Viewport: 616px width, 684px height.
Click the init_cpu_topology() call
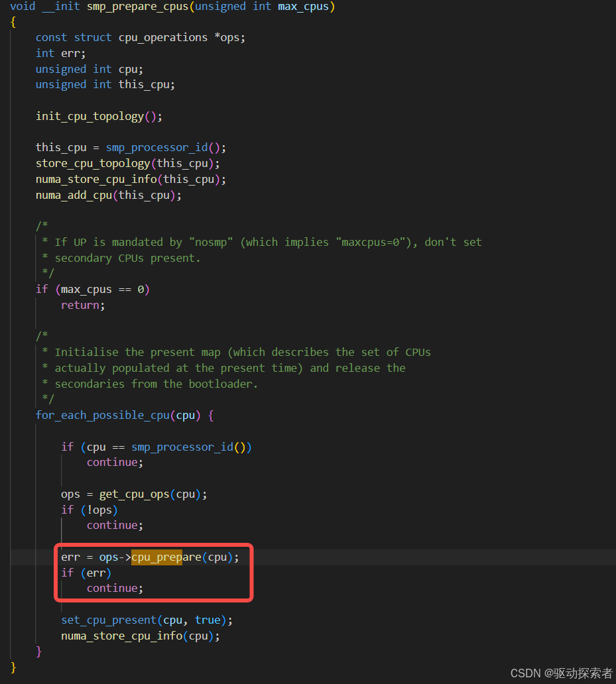coord(99,117)
